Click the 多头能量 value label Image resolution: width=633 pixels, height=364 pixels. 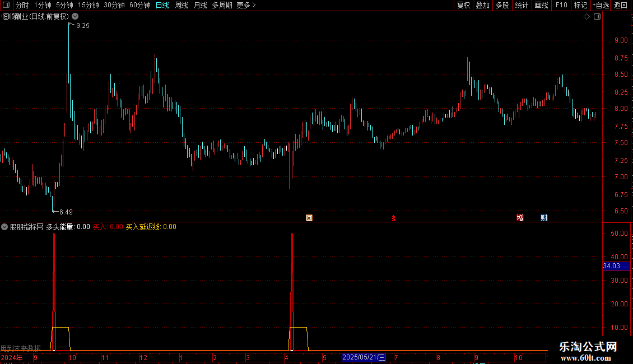tap(68, 227)
